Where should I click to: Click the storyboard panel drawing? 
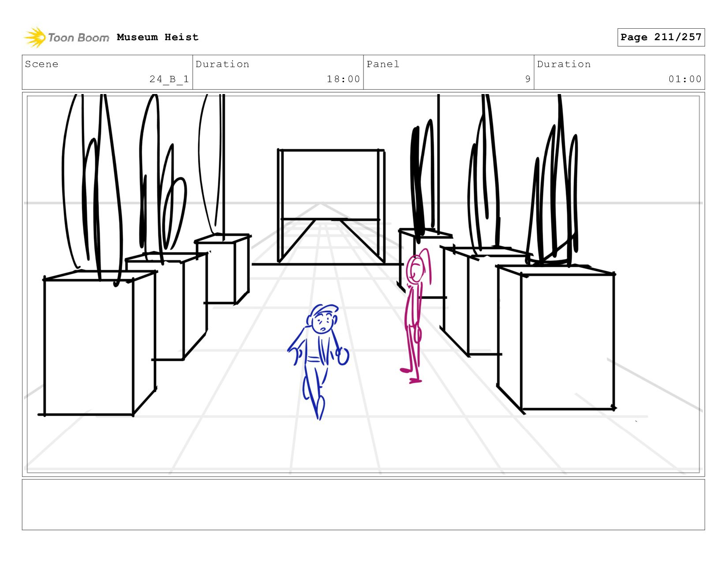pos(363,284)
